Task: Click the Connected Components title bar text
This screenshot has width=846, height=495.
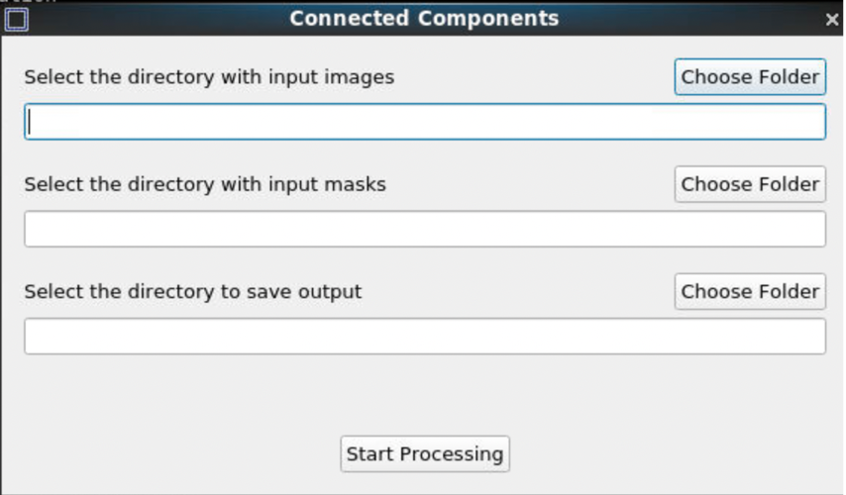Action: (x=424, y=18)
